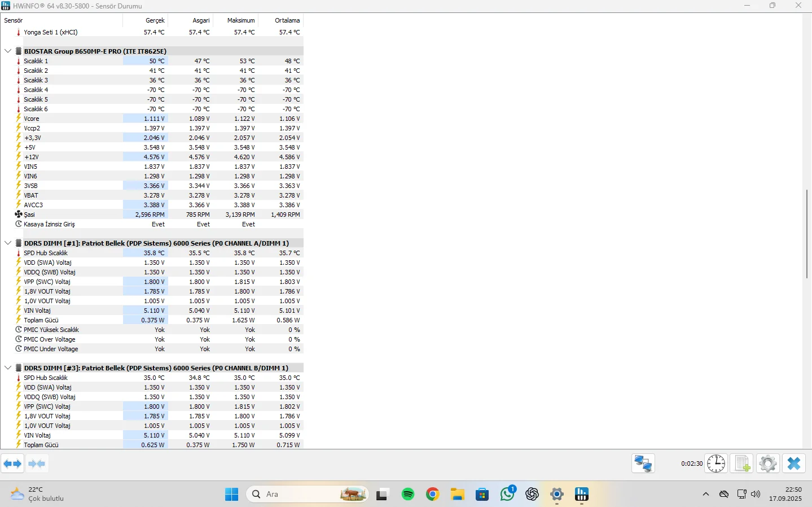Screen dimensions: 812x507
Task: Open WhatsApp from the taskbar
Action: pos(507,495)
